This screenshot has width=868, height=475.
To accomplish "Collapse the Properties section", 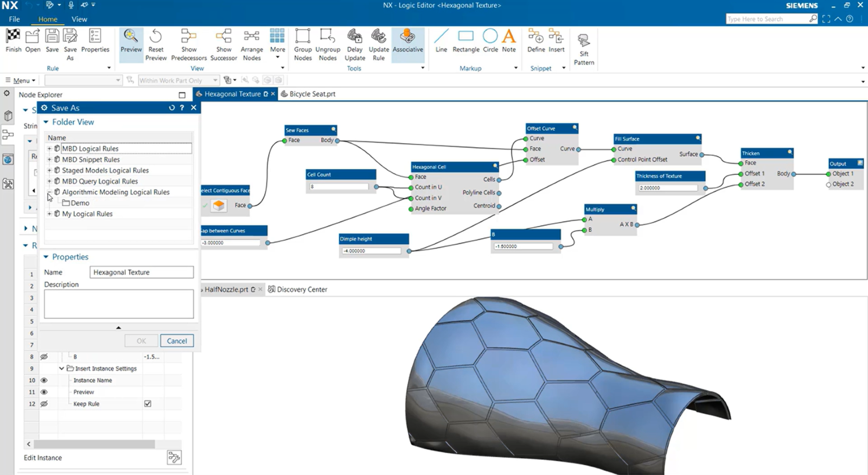I will point(46,257).
